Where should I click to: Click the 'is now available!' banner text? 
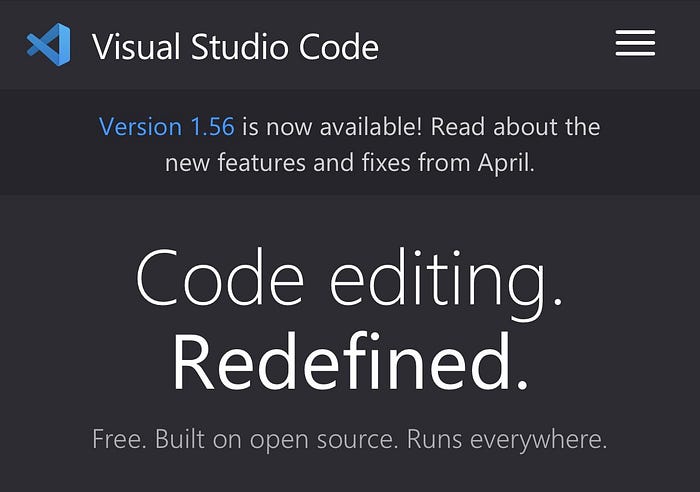click(x=332, y=126)
